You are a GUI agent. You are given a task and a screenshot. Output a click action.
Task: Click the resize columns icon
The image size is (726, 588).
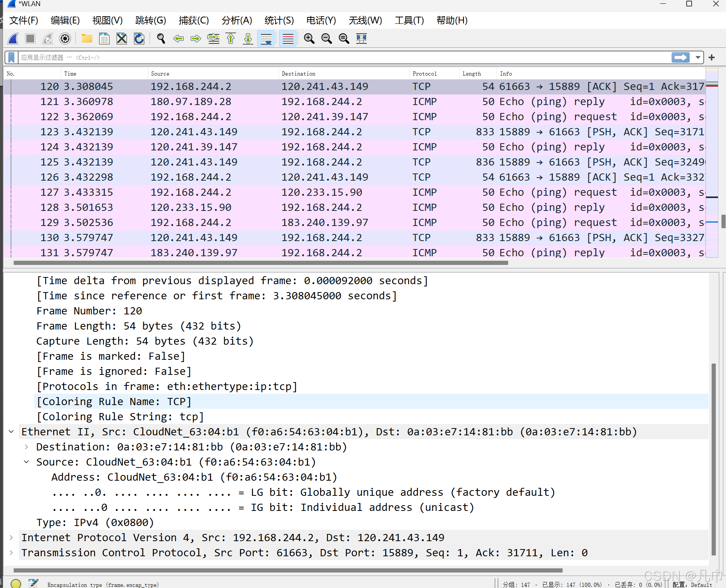[361, 39]
